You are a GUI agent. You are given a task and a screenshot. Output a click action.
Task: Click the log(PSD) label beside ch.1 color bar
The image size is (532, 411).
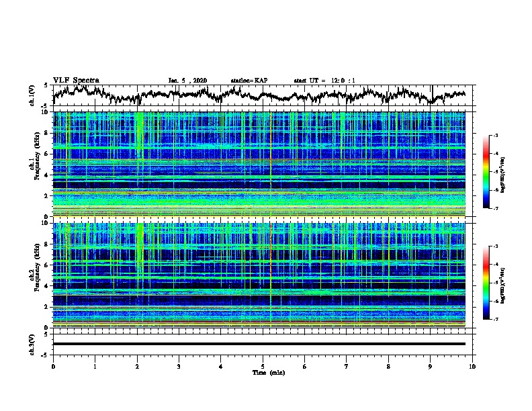point(503,175)
